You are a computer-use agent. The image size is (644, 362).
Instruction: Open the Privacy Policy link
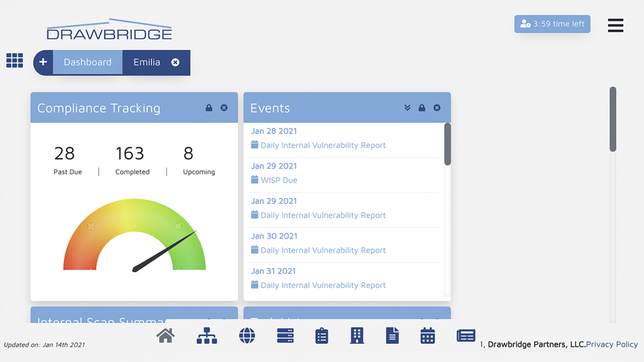click(612, 344)
